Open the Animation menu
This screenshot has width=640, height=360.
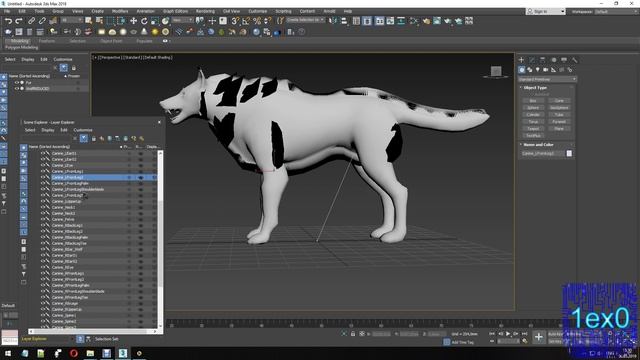click(145, 11)
